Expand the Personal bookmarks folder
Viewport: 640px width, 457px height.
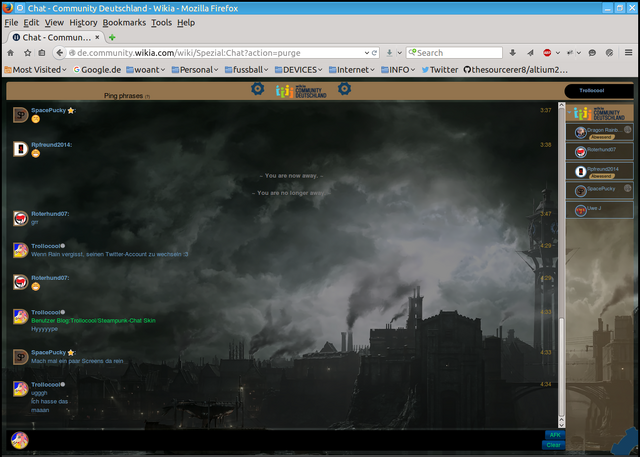[195, 70]
